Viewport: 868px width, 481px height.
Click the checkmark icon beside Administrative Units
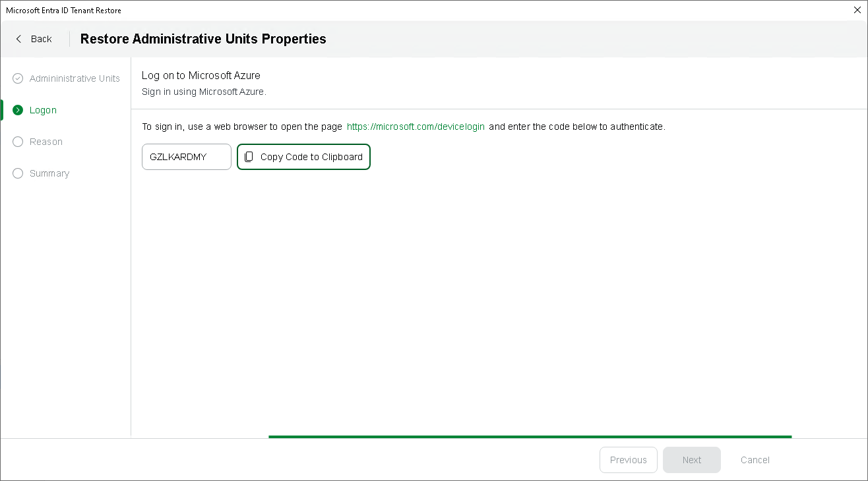18,78
